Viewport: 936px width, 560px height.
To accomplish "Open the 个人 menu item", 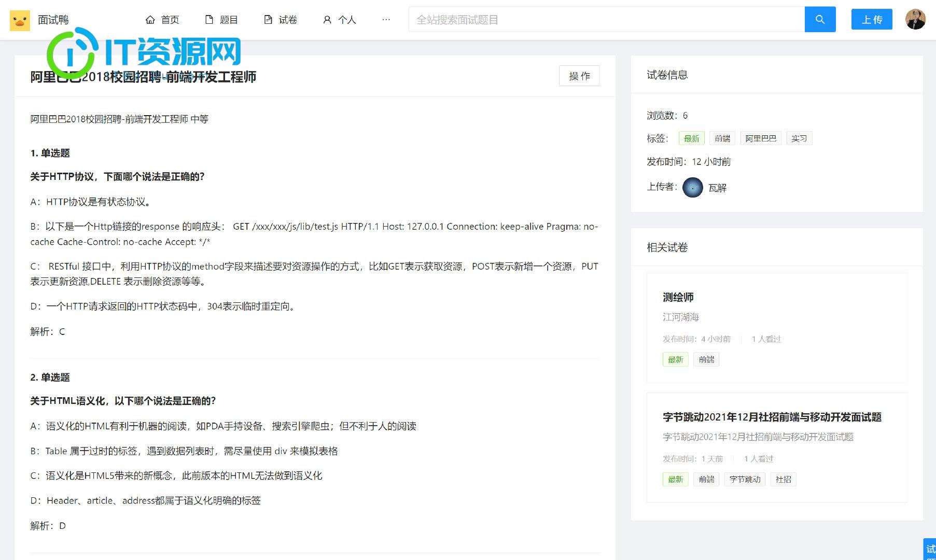I will [x=340, y=20].
